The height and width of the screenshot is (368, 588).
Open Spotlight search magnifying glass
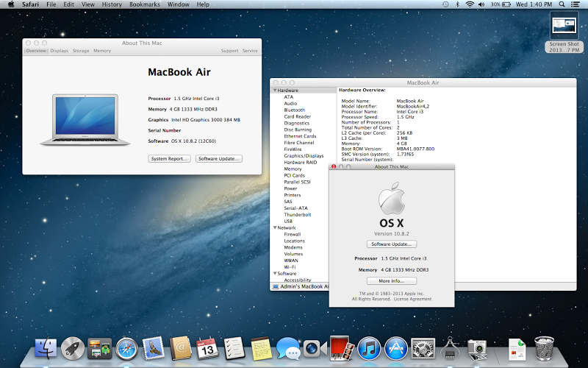pos(562,4)
